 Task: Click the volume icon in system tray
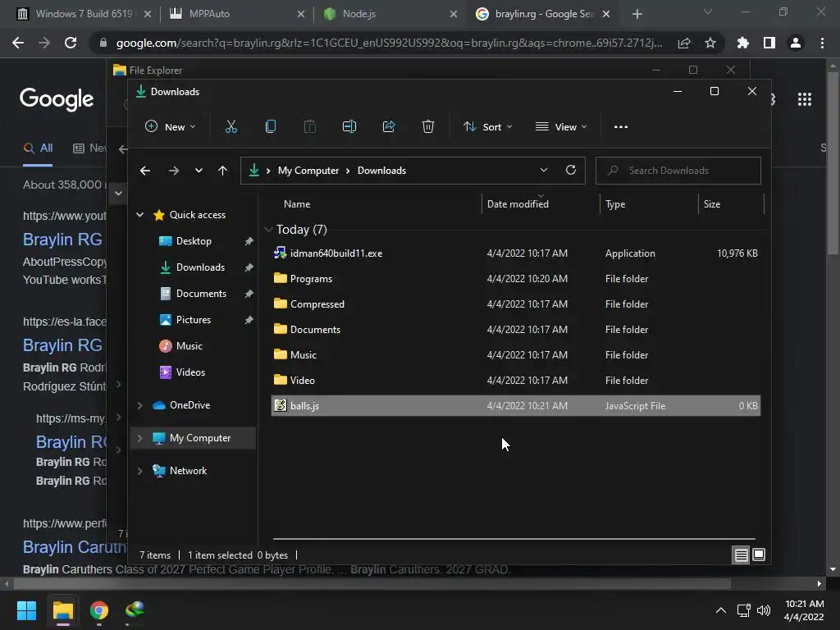(764, 610)
